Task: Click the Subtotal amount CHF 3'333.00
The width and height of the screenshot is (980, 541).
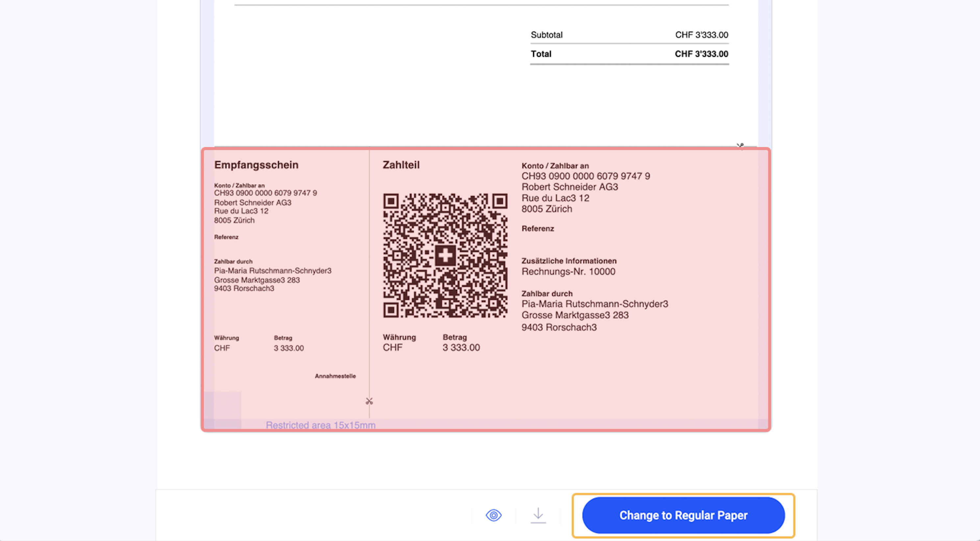Action: [701, 35]
